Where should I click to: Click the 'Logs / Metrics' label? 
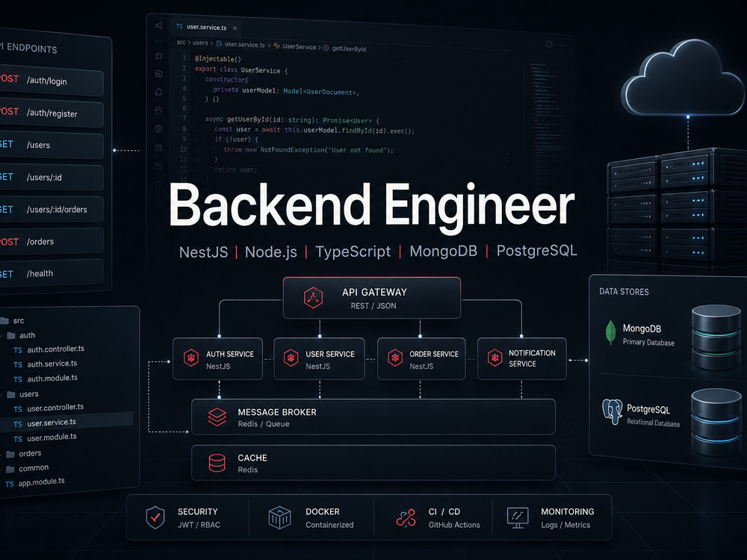[x=565, y=525]
